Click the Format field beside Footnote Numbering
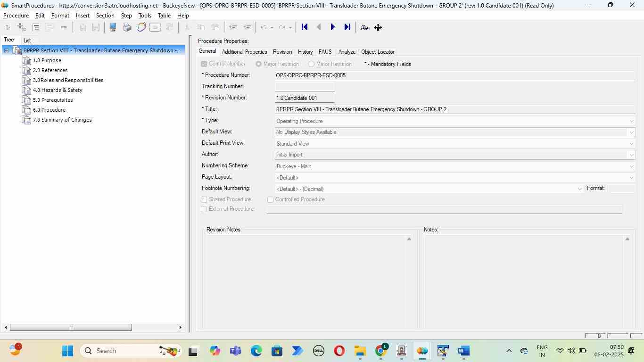Screen dimensions: 644x362 click(621, 189)
